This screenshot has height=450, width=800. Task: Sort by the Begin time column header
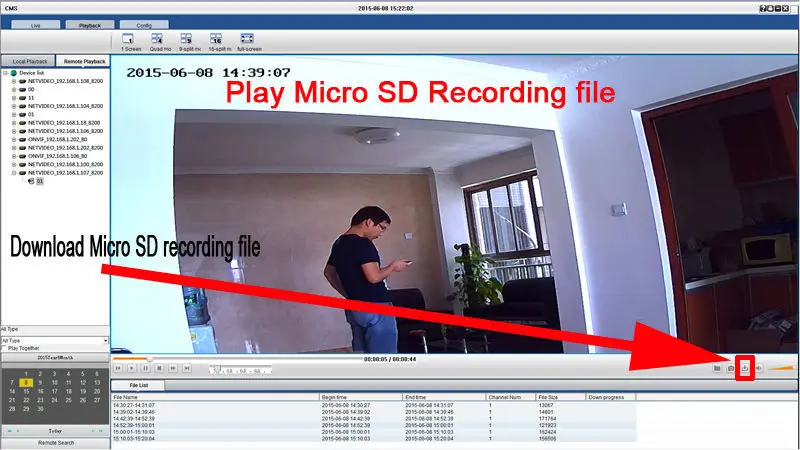(x=361, y=397)
